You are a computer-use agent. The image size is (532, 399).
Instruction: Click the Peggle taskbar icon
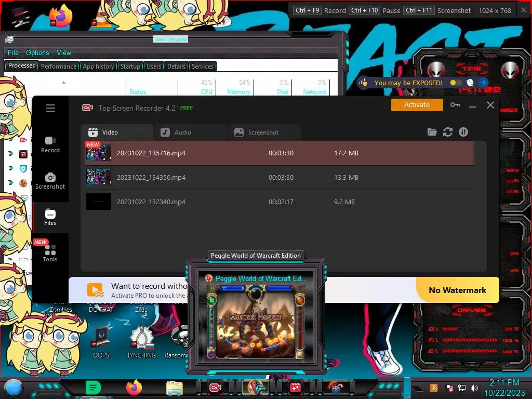tap(256, 388)
